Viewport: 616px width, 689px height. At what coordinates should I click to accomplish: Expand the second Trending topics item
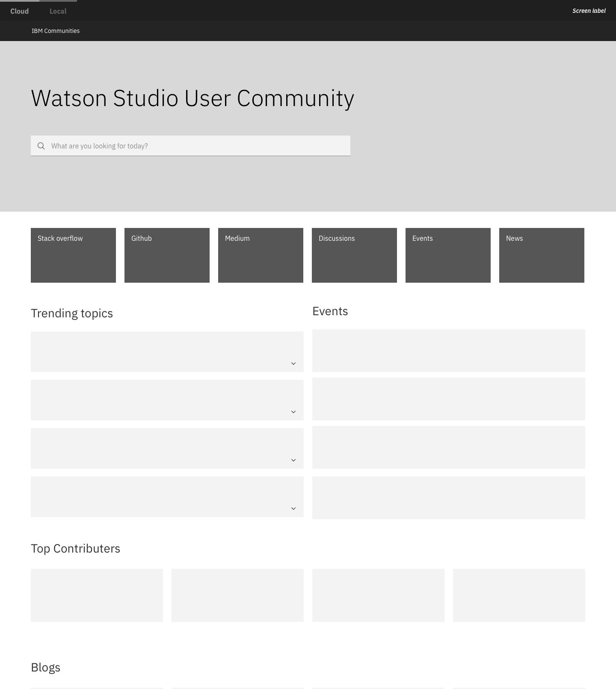coord(293,412)
